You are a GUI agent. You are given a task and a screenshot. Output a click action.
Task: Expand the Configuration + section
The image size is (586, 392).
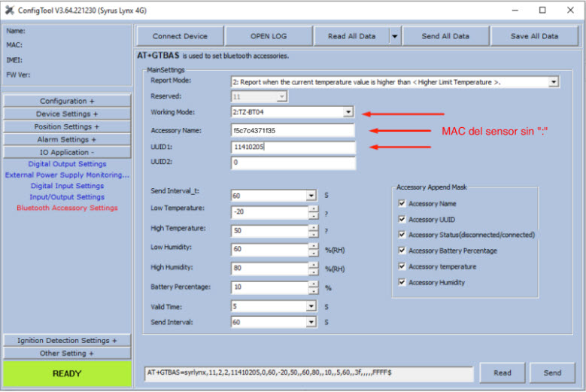click(68, 101)
